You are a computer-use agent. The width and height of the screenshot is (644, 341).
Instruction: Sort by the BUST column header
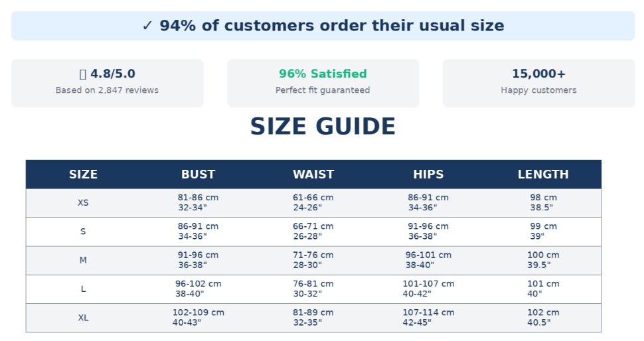[198, 174]
